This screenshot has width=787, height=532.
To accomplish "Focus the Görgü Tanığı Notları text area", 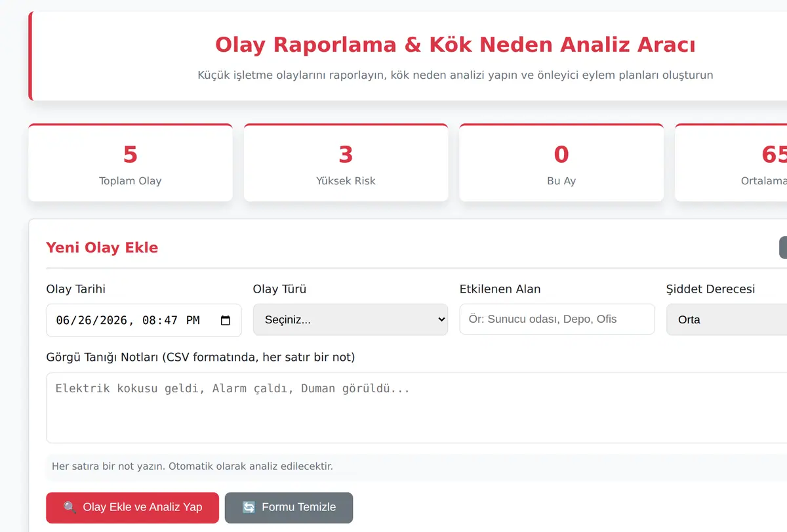I will (x=416, y=408).
